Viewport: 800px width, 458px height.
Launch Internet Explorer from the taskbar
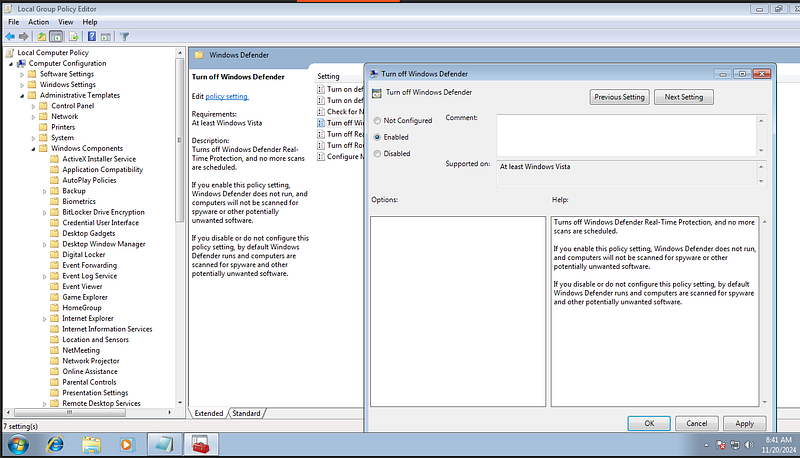coord(55,445)
